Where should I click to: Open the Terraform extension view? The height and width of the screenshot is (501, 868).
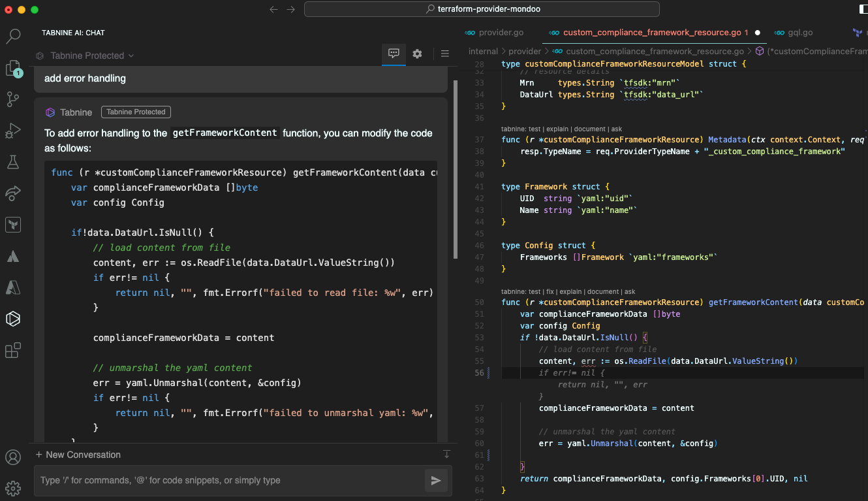[13, 225]
